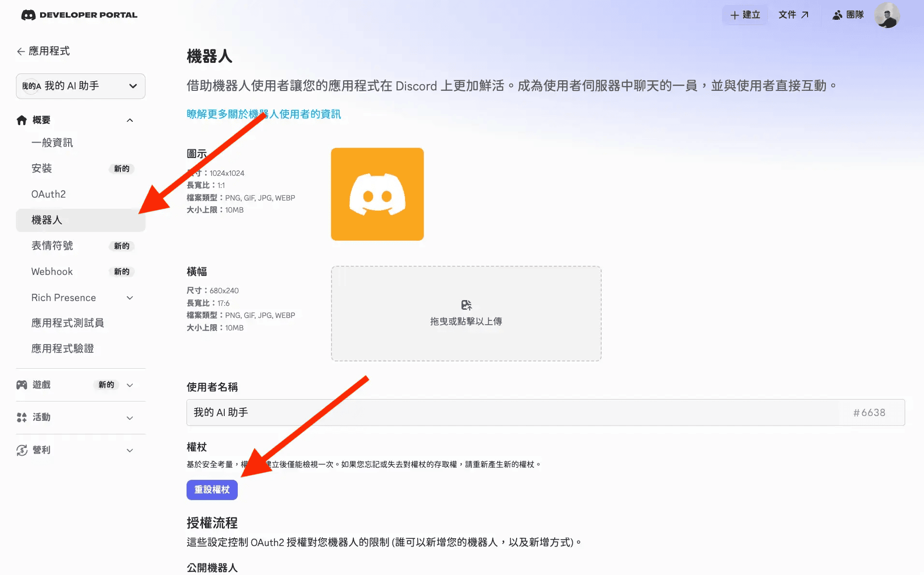This screenshot has width=924, height=575.
Task: Click the upload image icon in banner area
Action: 466,305
